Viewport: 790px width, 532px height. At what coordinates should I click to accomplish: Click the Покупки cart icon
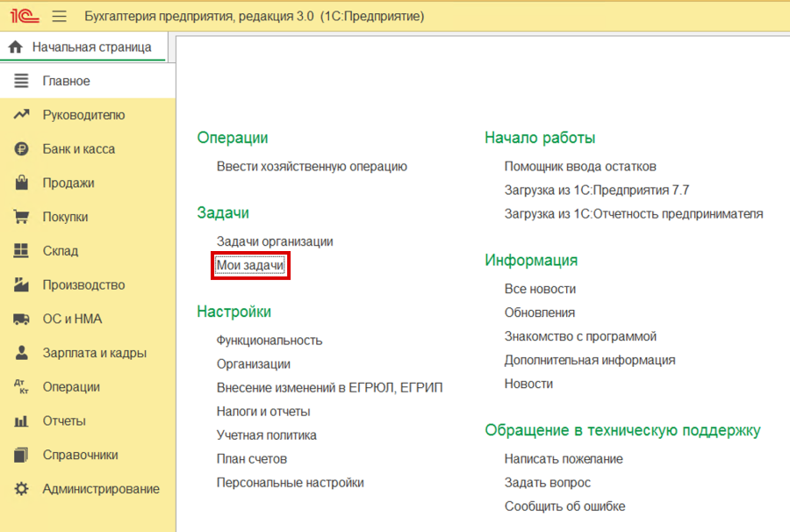point(22,217)
